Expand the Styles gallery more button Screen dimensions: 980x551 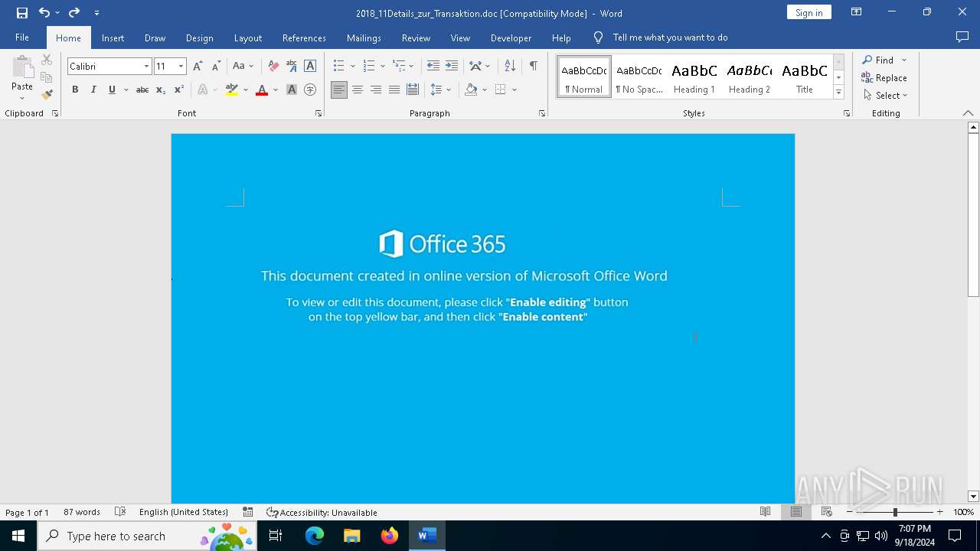(x=838, y=92)
